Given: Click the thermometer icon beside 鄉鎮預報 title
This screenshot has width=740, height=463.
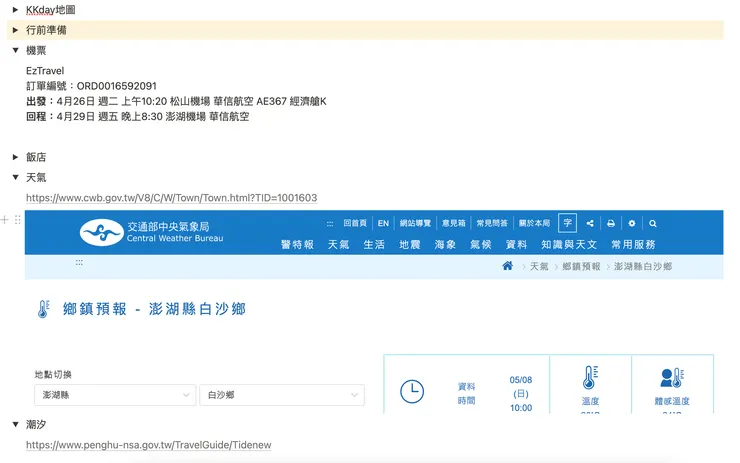Looking at the screenshot, I should pyautogui.click(x=43, y=309).
